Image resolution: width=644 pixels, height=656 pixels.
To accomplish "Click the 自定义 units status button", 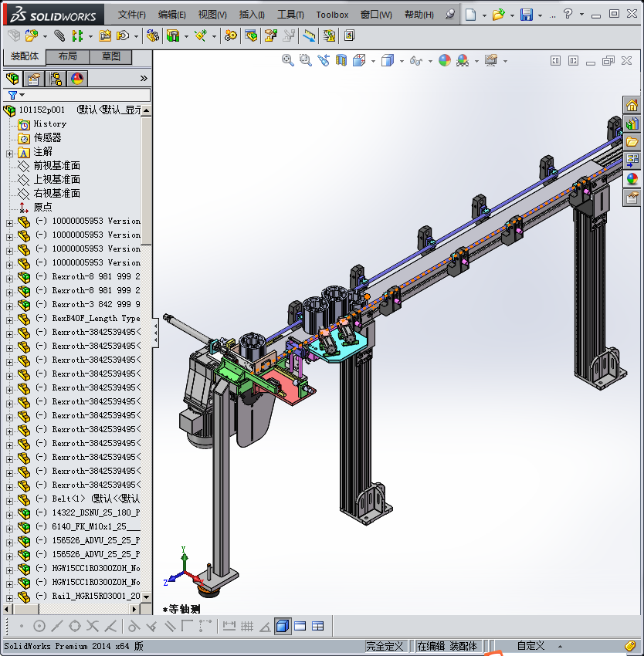I will (530, 646).
